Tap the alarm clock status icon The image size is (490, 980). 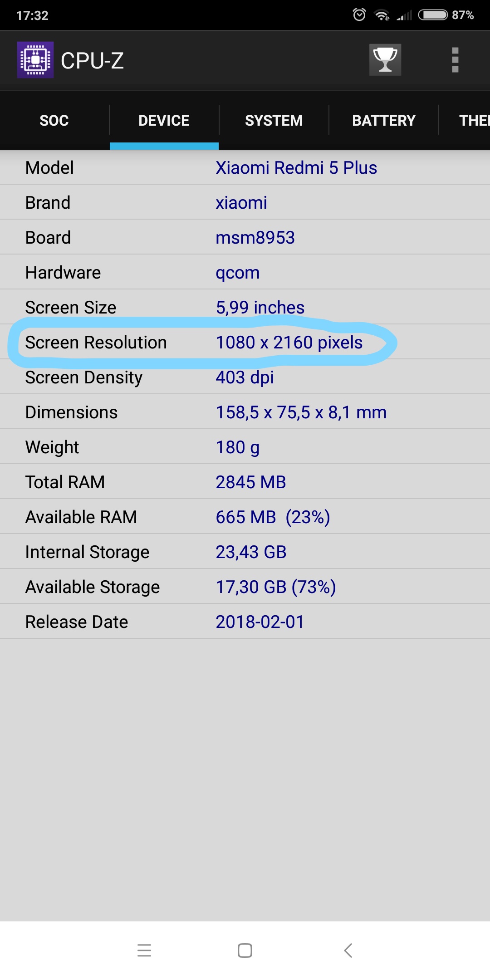(359, 15)
